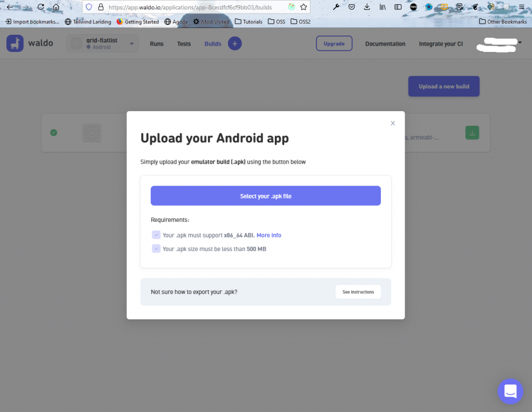Open the Runs tab
This screenshot has height=412, width=532.
157,44
